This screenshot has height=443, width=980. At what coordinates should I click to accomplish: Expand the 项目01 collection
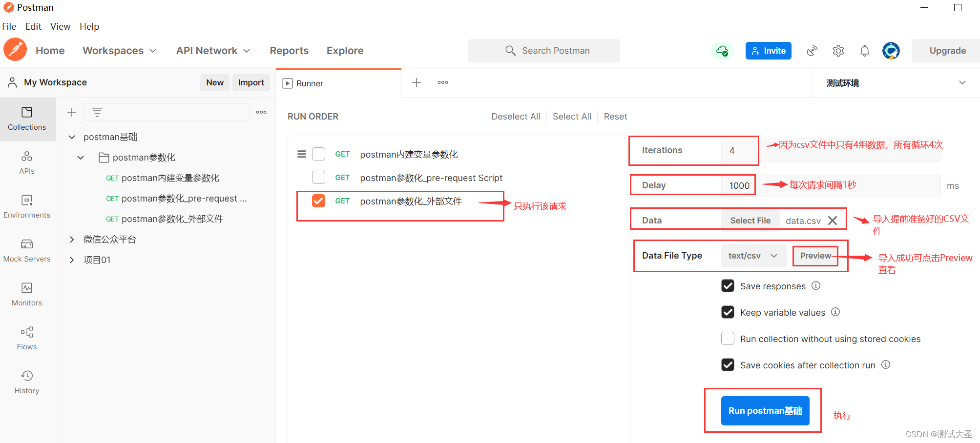72,260
